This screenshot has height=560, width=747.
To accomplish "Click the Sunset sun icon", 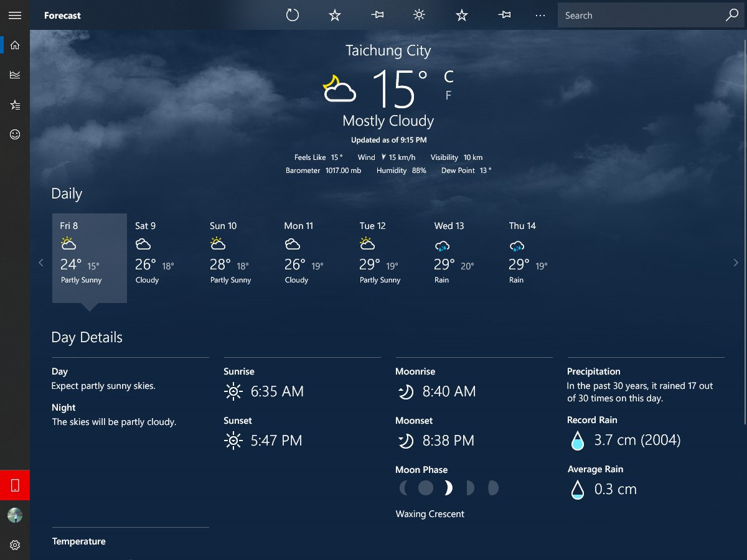I will coord(233,441).
